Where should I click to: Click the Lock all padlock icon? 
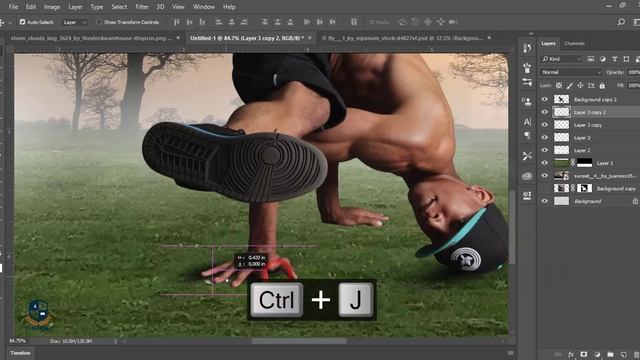(602, 86)
